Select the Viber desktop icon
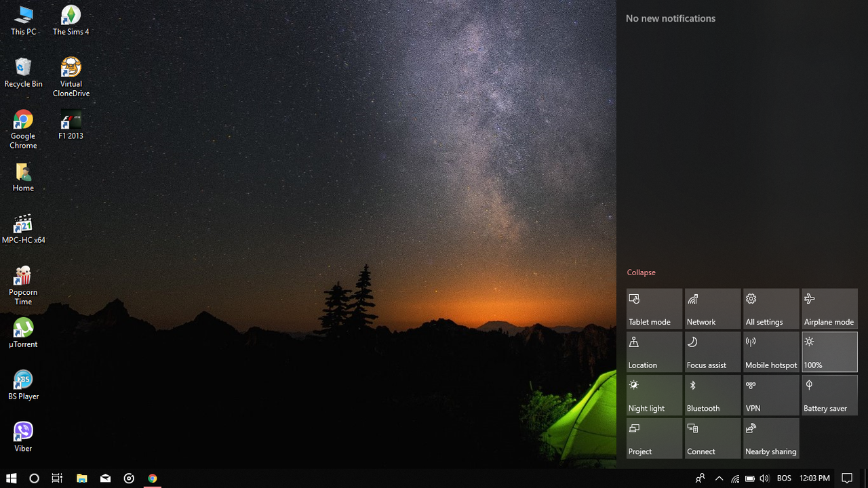Screen dimensions: 868x488 click(23, 437)
